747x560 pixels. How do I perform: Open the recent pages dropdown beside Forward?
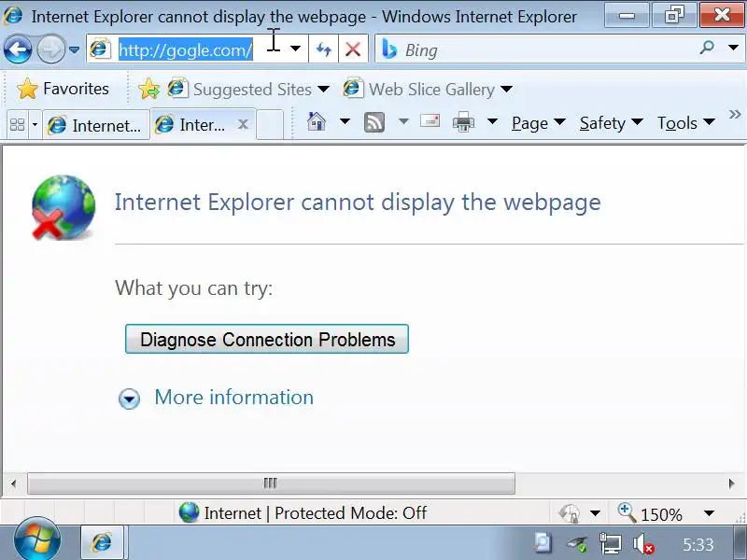[74, 49]
